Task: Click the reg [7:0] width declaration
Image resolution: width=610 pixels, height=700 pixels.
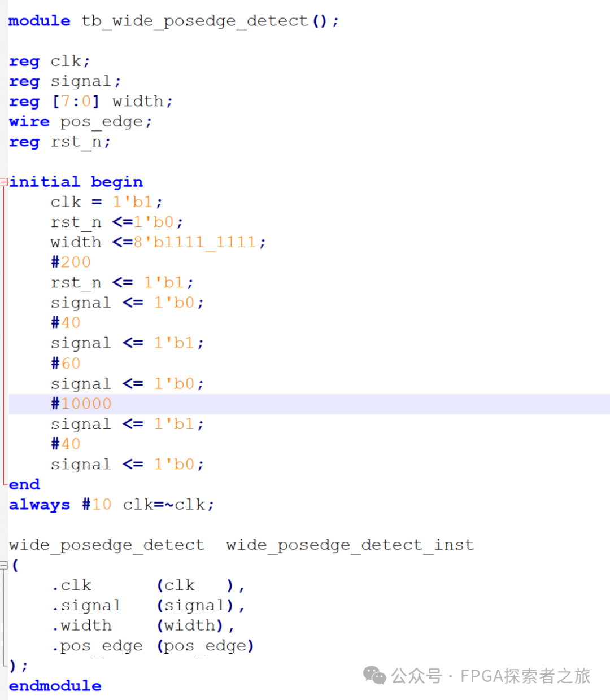Action: pos(90,102)
